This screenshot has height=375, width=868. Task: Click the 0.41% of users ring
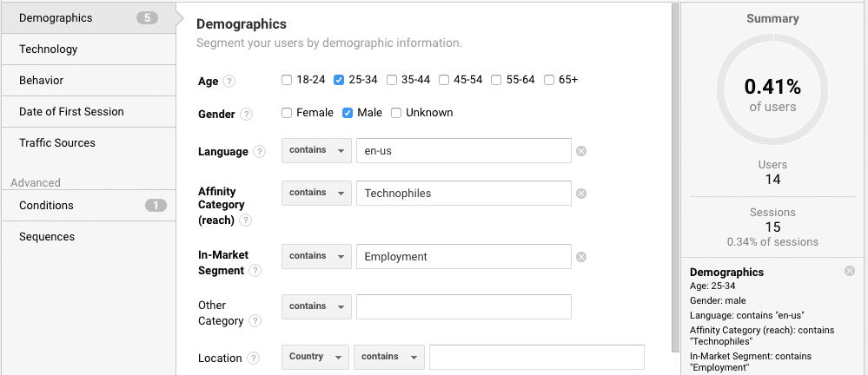[x=772, y=89]
